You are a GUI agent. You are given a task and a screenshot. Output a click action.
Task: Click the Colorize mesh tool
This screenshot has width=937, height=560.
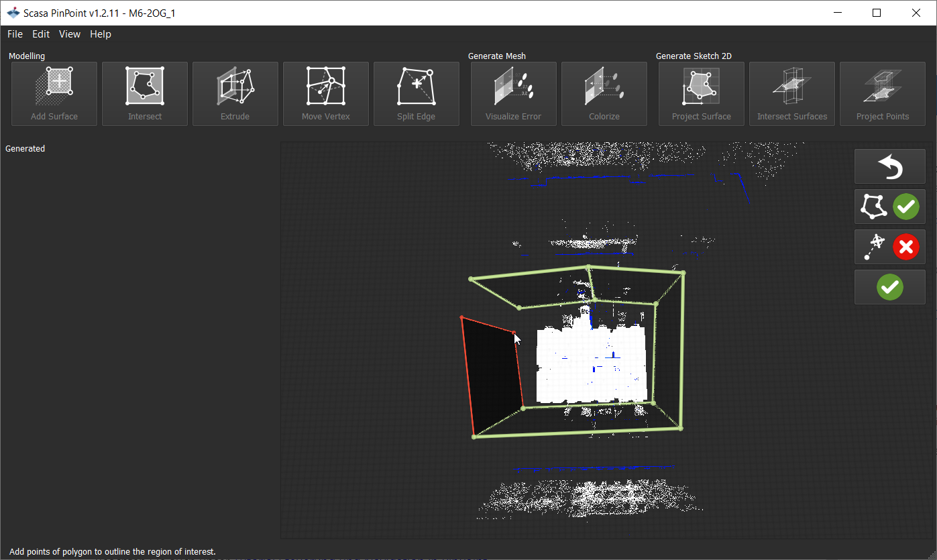604,94
